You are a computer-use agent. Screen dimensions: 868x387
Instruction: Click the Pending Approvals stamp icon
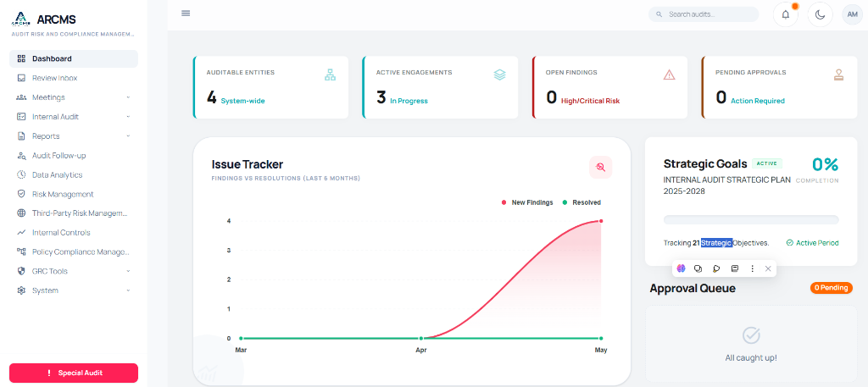pos(838,75)
